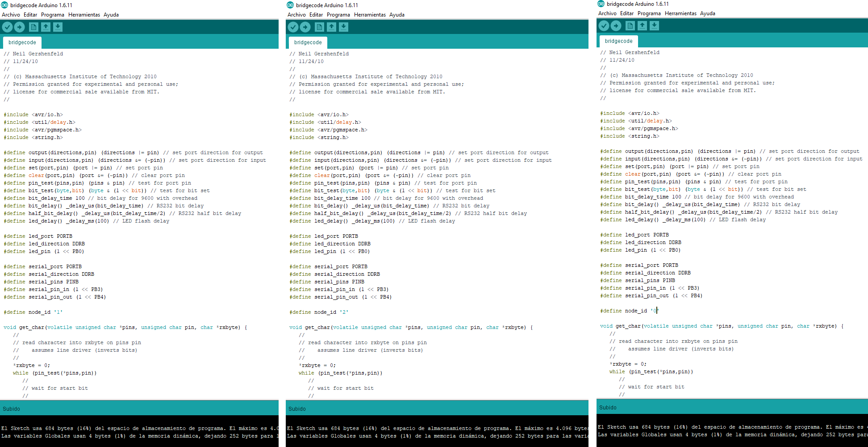
Task: Click Save sketch icon in left window
Action: click(x=58, y=27)
